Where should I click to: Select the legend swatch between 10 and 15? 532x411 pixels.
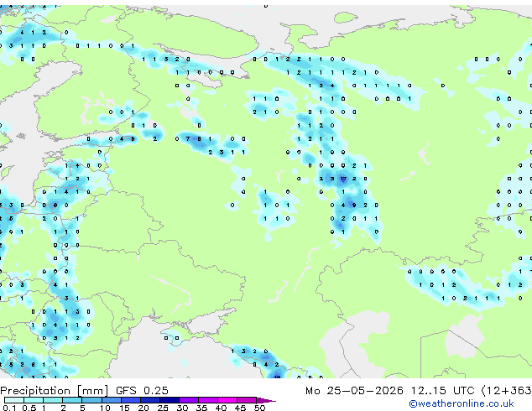(111, 400)
